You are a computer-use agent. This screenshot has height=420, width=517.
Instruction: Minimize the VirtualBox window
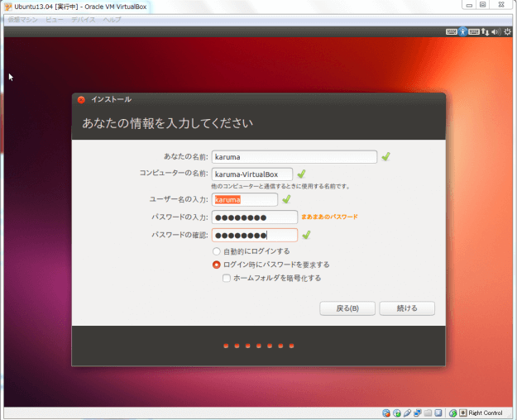tap(469, 5)
